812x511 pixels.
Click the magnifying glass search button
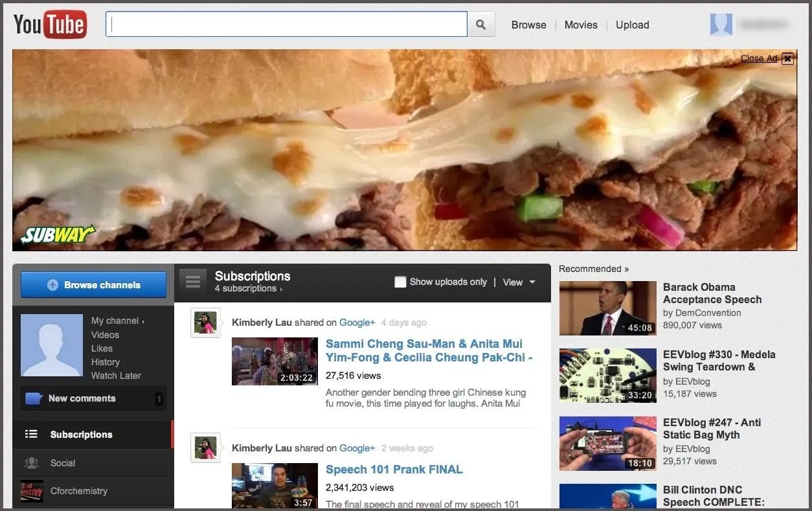click(x=480, y=25)
